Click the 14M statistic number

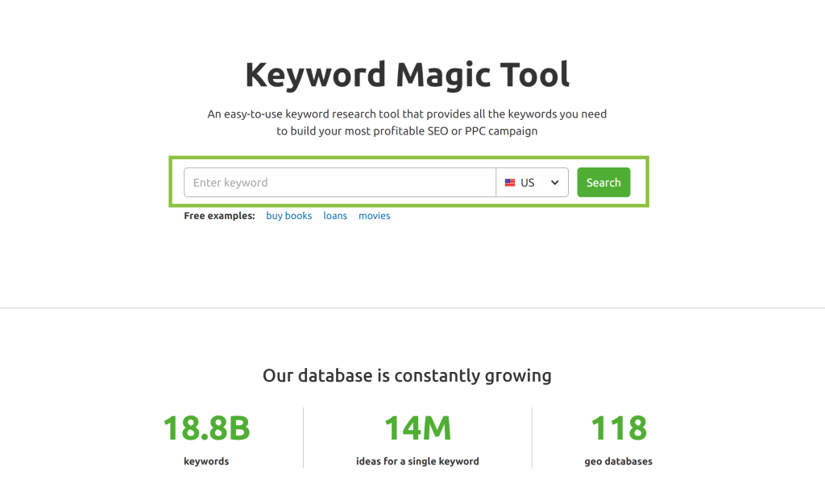click(x=417, y=428)
